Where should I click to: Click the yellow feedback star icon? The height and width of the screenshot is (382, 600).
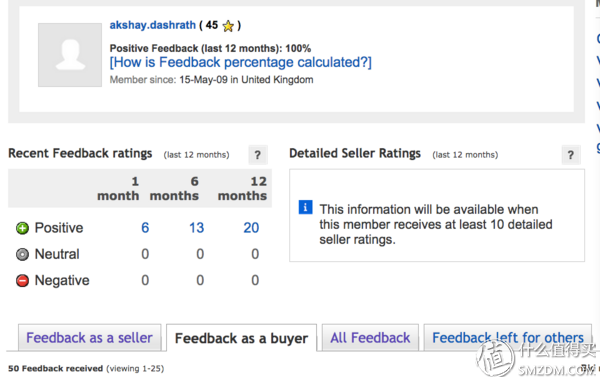[228, 26]
